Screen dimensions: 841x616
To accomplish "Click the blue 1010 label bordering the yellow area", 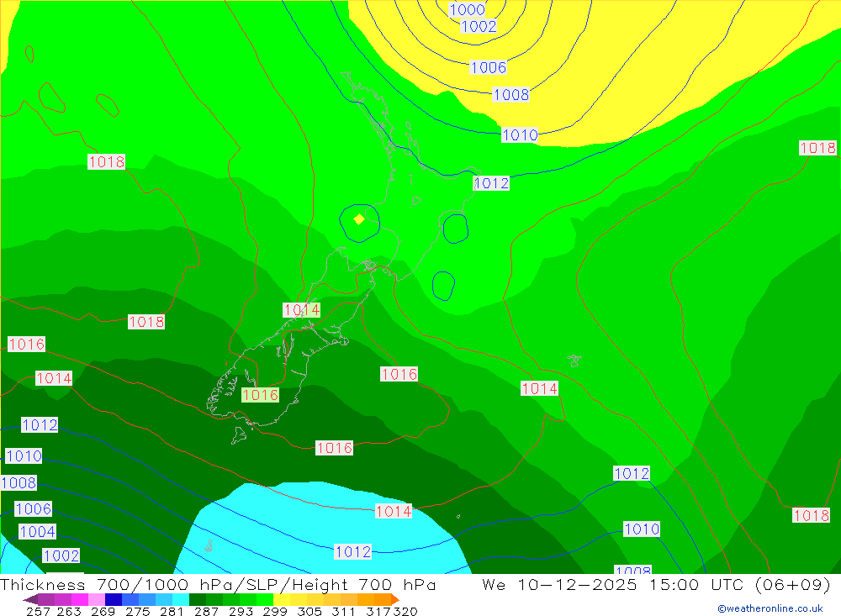I will coord(520,135).
